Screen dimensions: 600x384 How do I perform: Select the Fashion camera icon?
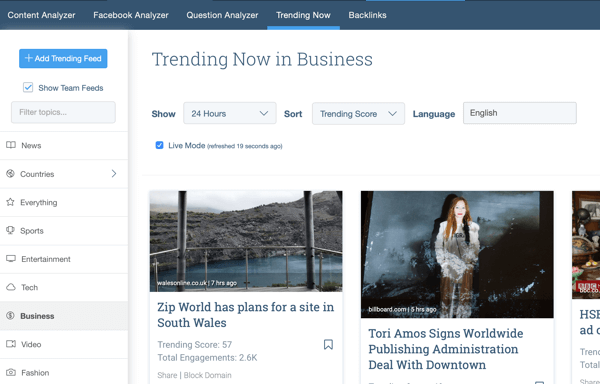tap(11, 372)
